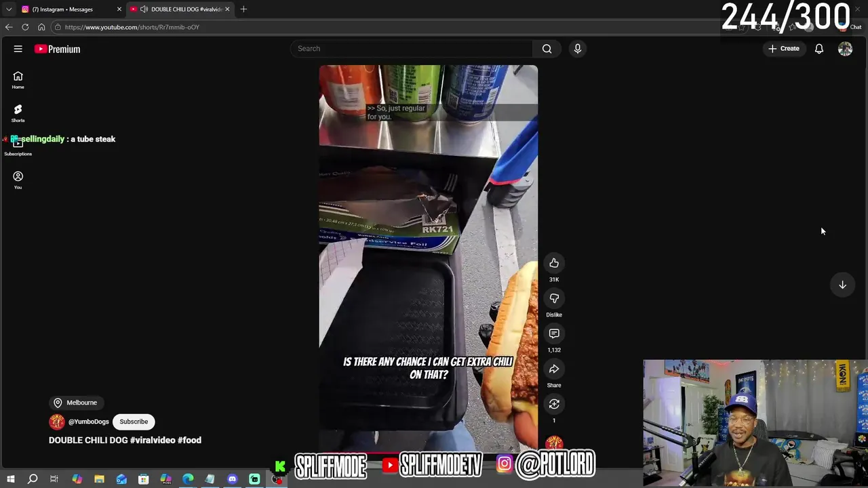Open File Explorer from taskbar
This screenshot has width=868, height=488.
(x=99, y=479)
